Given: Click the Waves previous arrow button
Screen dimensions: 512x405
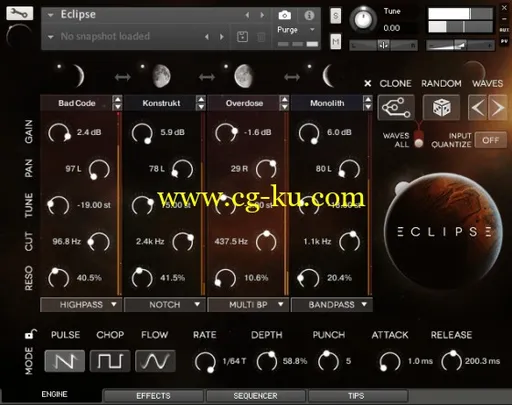Looking at the screenshot, I should 478,107.
